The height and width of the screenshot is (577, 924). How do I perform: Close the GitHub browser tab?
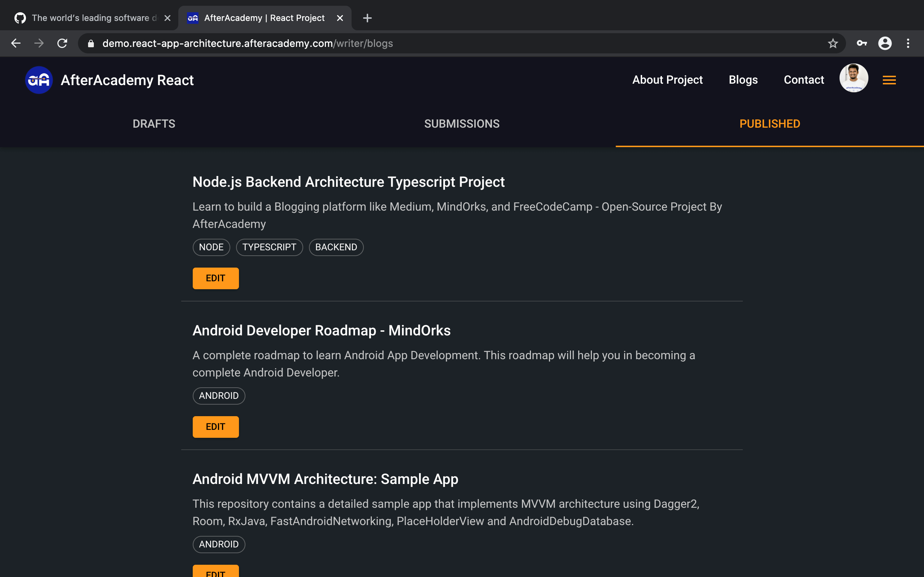click(167, 18)
